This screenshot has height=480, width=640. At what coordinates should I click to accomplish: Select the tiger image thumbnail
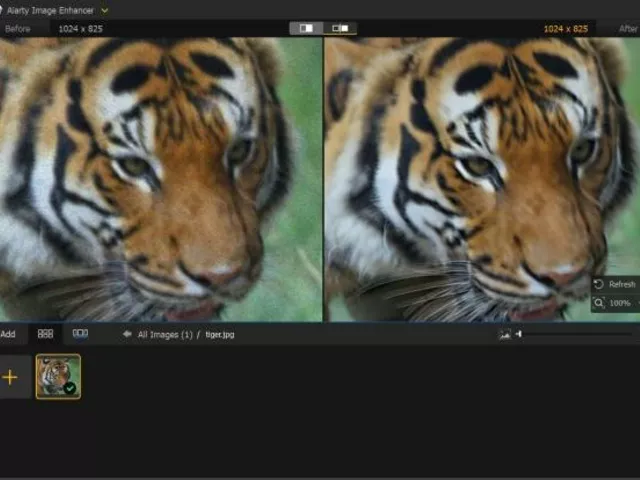tap(57, 374)
